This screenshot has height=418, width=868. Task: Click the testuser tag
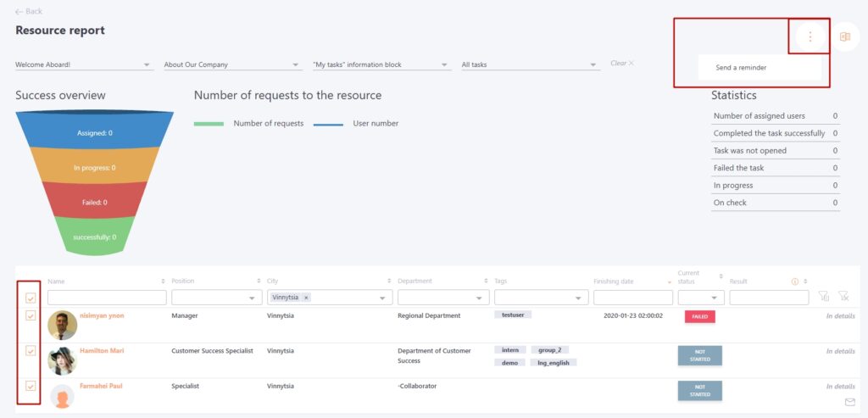click(x=513, y=315)
